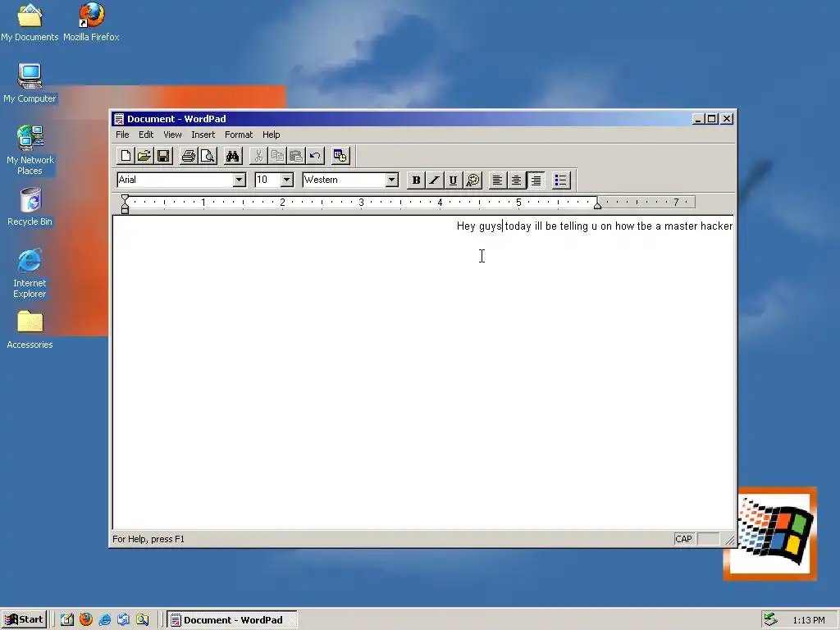Screen dimensions: 840x630
Task: Undo last action with Undo arrow icon
Action: point(315,156)
